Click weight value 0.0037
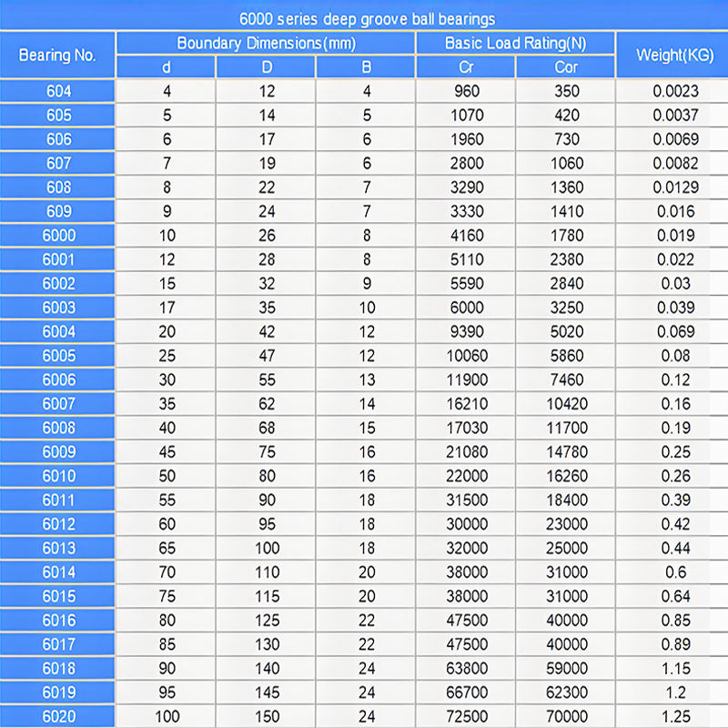728x728 pixels. coord(675,116)
